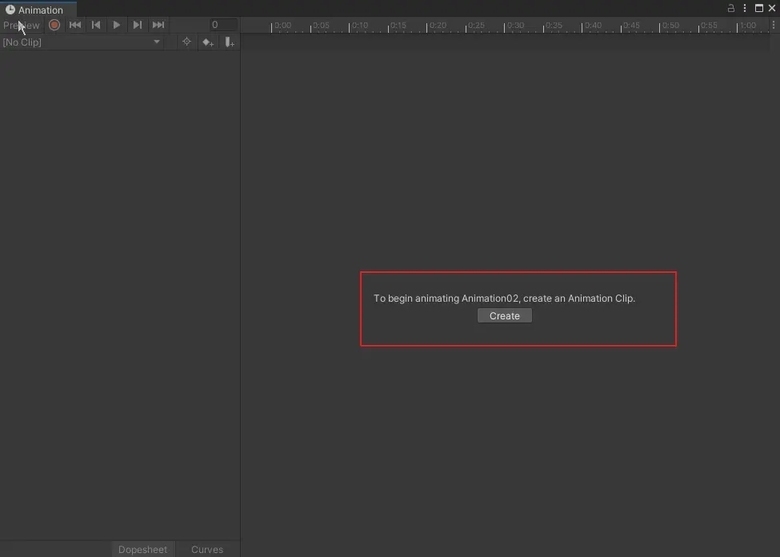Screen dimensions: 780x557
Task: Select the Animation window tab
Action: click(x=35, y=9)
